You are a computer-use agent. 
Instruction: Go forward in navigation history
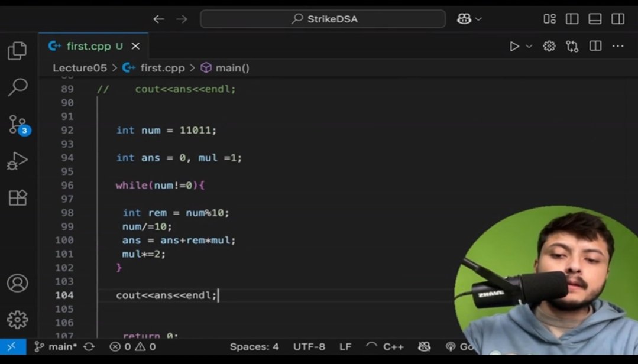click(182, 19)
